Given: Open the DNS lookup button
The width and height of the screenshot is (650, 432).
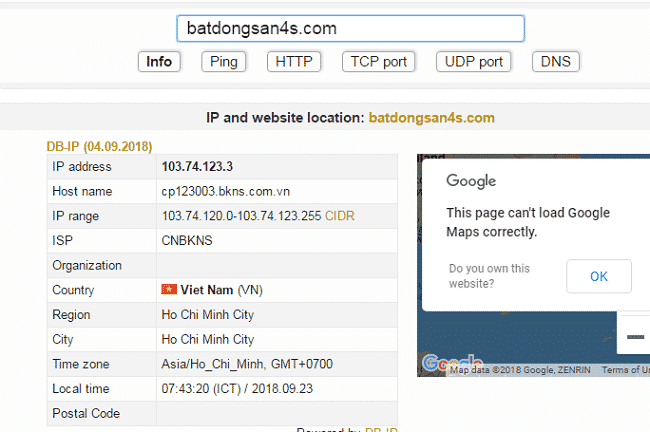Looking at the screenshot, I should coord(555,62).
